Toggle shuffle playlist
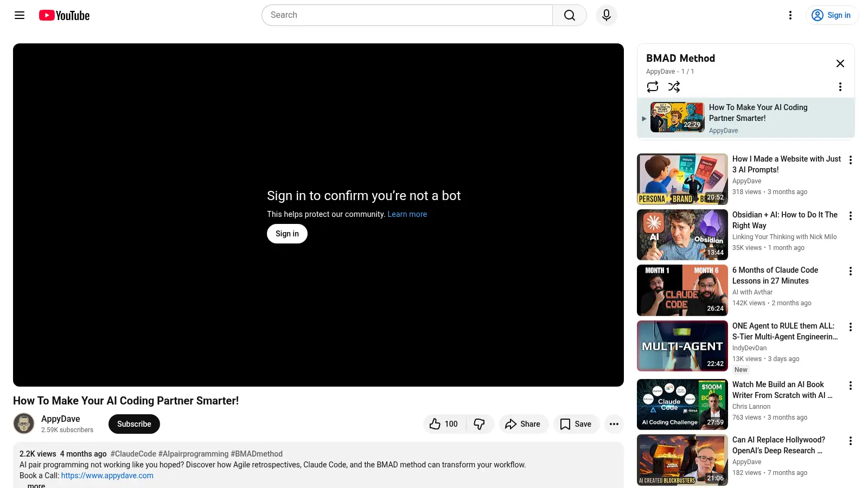Image resolution: width=868 pixels, height=488 pixels. 674,87
